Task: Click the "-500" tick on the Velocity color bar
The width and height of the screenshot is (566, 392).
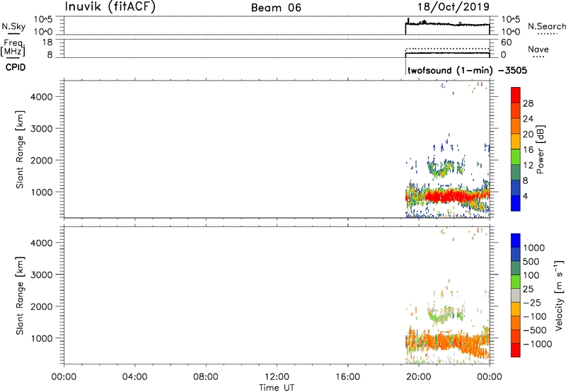Action: (535, 330)
